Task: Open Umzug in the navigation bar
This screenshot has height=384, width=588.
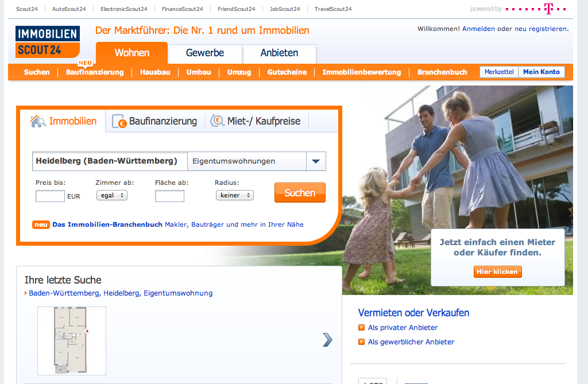Action: (x=239, y=72)
